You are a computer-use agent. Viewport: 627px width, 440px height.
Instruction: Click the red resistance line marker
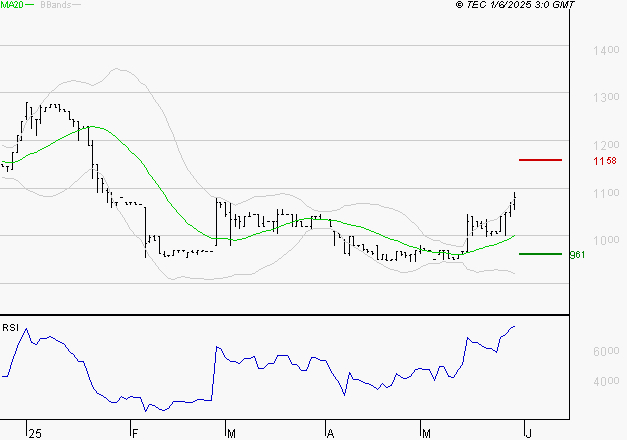pyautogui.click(x=540, y=160)
